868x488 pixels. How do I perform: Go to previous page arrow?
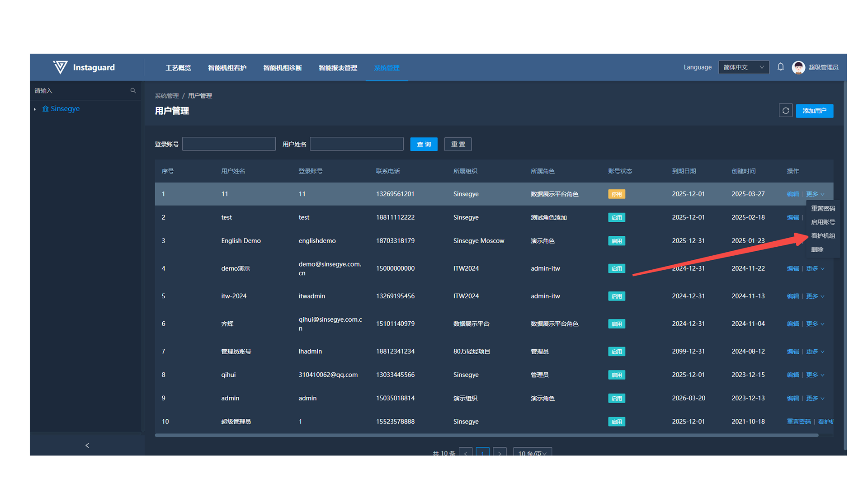click(466, 451)
